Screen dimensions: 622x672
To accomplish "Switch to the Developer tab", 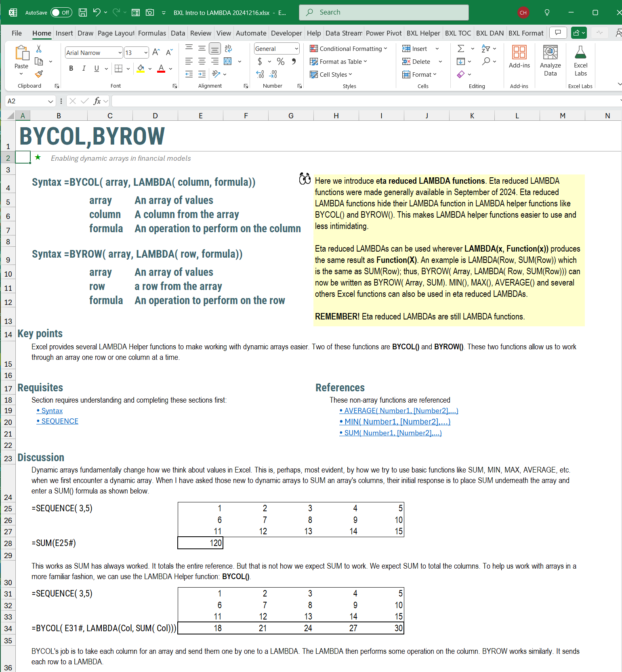I will click(x=286, y=33).
